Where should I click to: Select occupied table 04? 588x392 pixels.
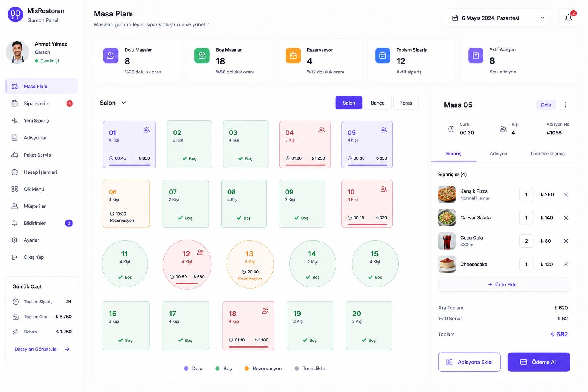click(x=305, y=144)
